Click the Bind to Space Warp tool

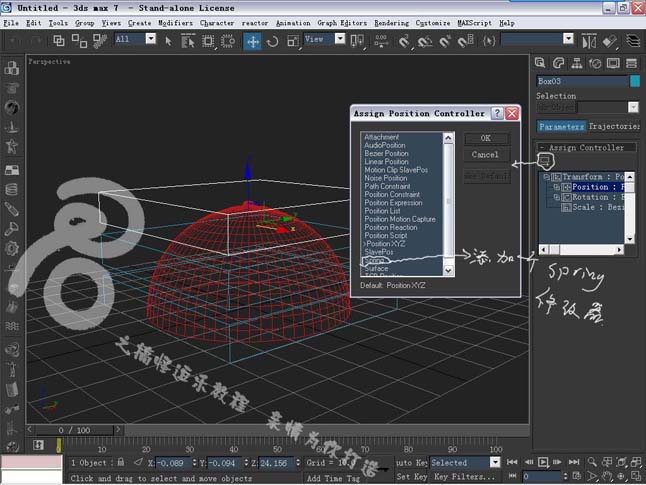[x=99, y=40]
